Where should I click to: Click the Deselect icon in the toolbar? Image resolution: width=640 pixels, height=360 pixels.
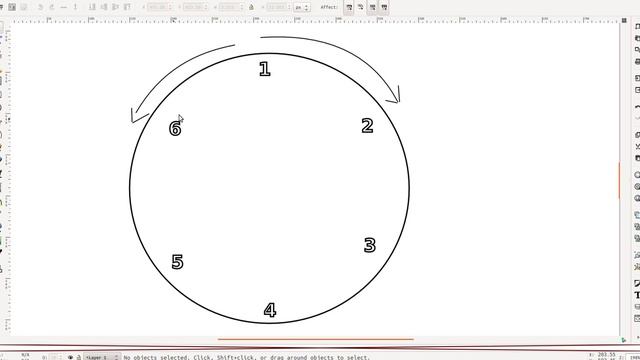[24, 7]
